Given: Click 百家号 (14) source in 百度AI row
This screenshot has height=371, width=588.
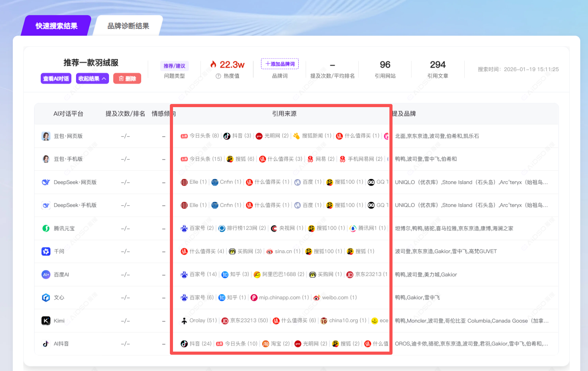Looking at the screenshot, I should point(199,274).
